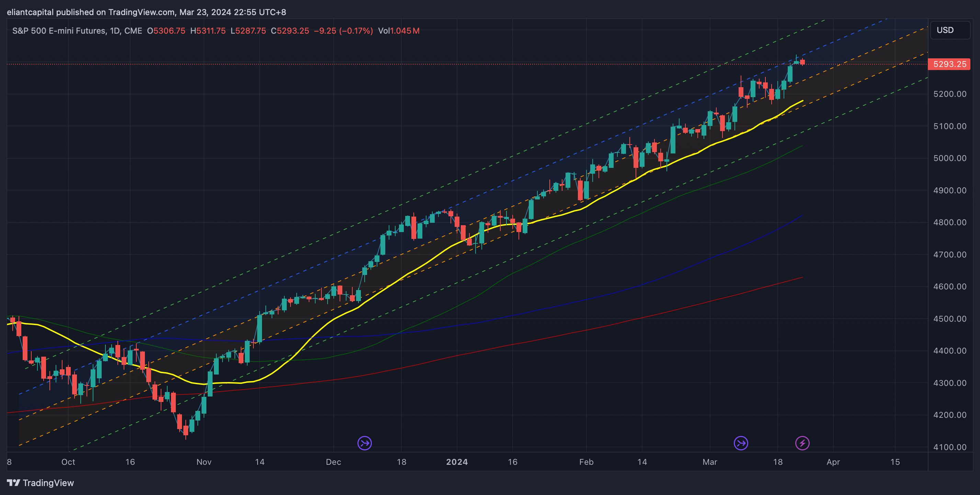This screenshot has width=980, height=495.
Task: Click the March contract rollover icon
Action: point(741,443)
